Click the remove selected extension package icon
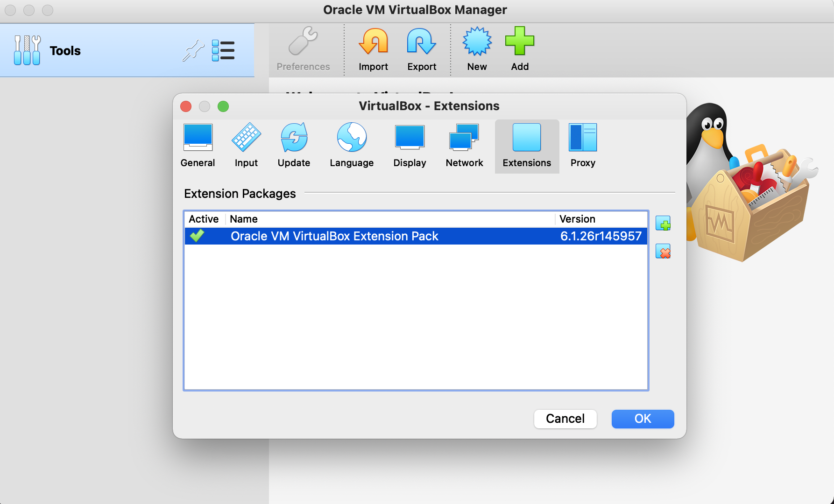 point(663,252)
